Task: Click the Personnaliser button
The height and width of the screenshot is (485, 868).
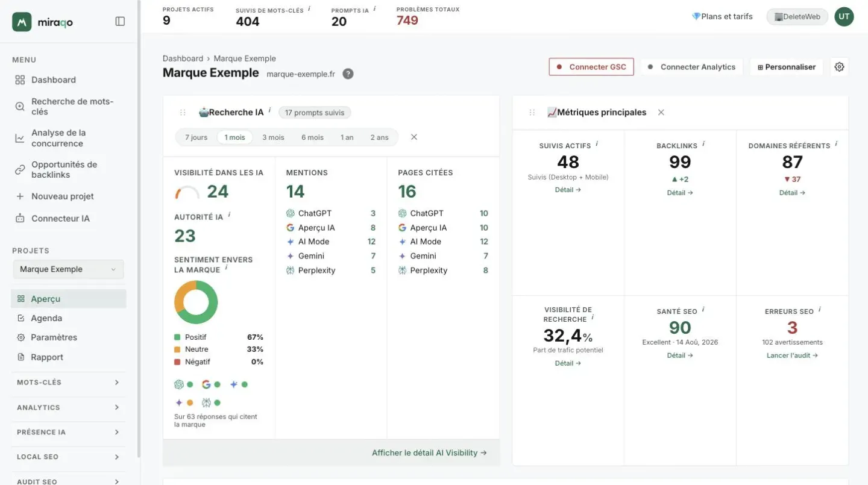Action: tap(786, 67)
